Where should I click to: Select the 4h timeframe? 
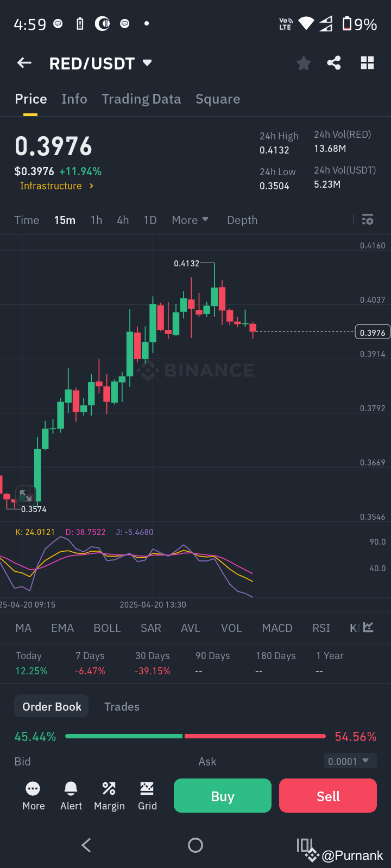(123, 220)
